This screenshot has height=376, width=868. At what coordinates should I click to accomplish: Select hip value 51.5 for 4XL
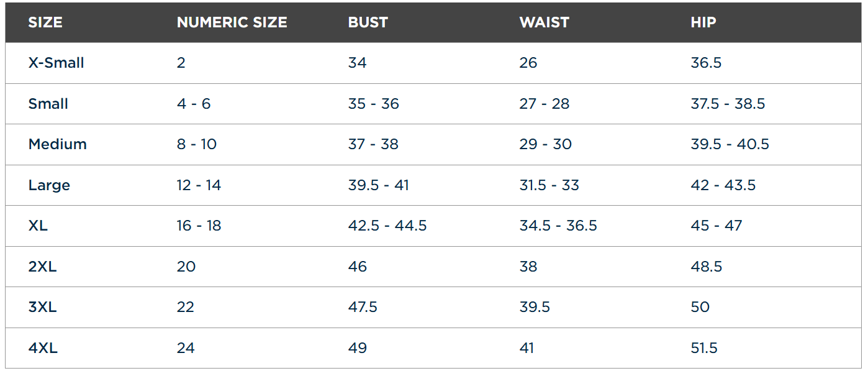tap(703, 348)
